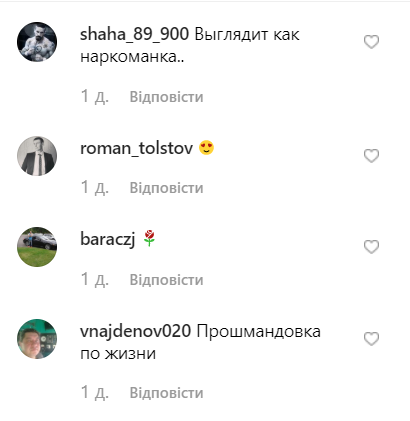The width and height of the screenshot is (410, 421).
Task: Click the 1 д. timestamp under vnajdenov020
Action: click(x=95, y=393)
